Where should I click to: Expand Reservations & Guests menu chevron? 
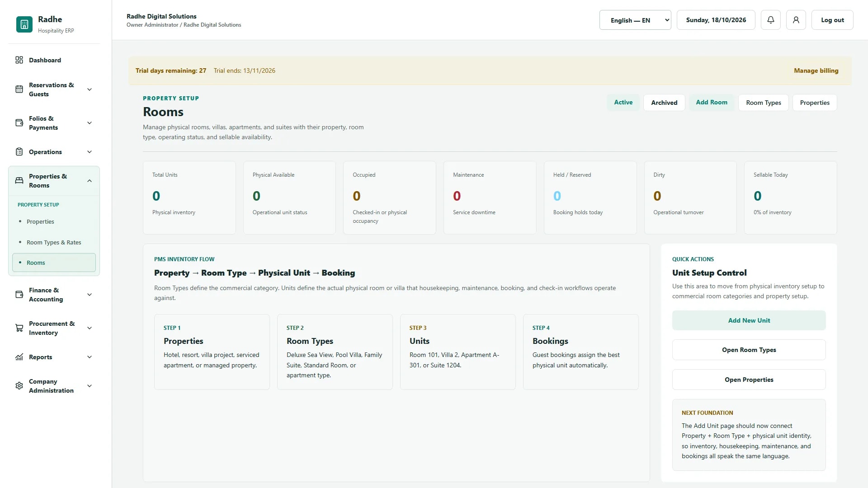[x=90, y=89]
